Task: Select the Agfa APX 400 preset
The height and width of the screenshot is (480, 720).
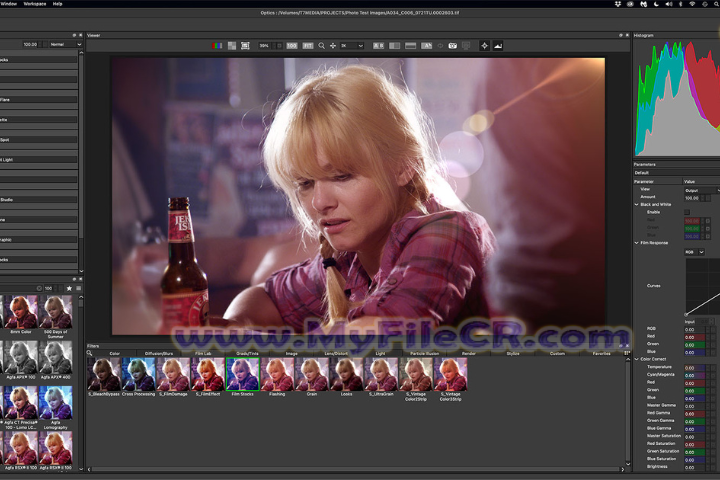Action: 55,357
